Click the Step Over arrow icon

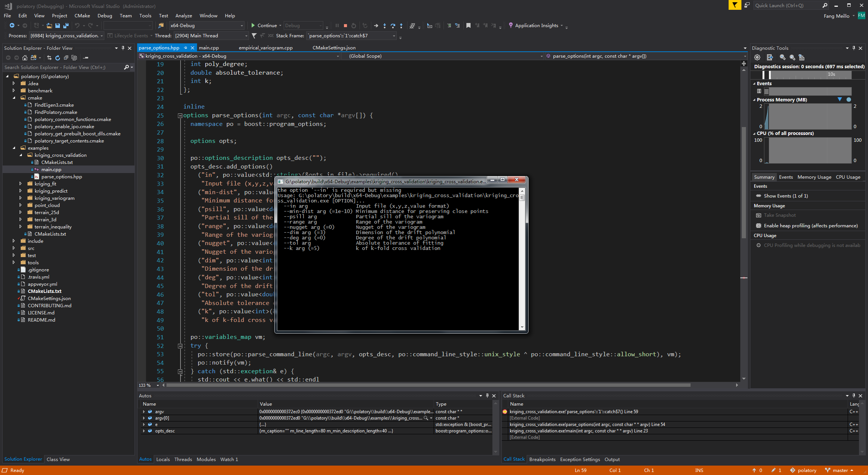(x=393, y=26)
